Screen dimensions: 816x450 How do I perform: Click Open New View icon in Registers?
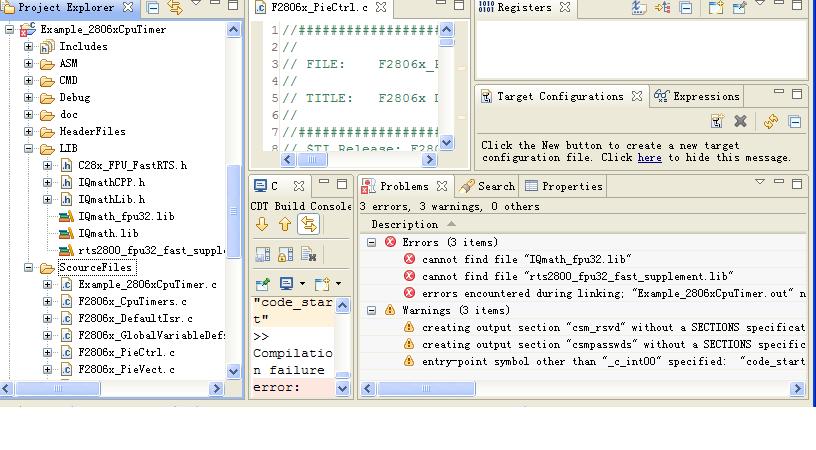tap(716, 7)
